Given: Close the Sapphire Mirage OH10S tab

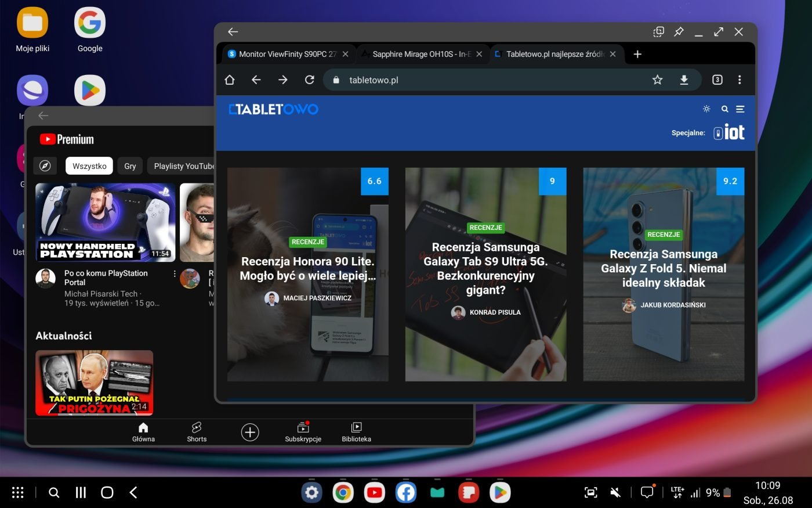Looking at the screenshot, I should tap(479, 54).
